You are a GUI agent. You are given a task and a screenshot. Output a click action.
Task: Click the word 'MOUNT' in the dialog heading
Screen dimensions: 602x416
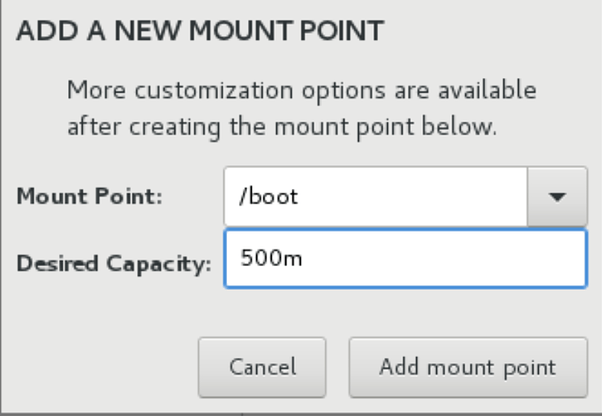(x=242, y=30)
